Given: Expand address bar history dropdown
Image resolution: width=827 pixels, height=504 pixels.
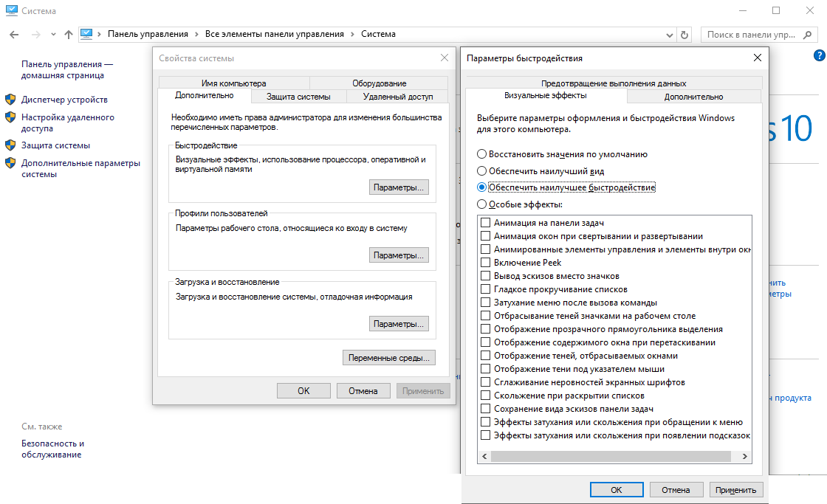Looking at the screenshot, I should (669, 35).
